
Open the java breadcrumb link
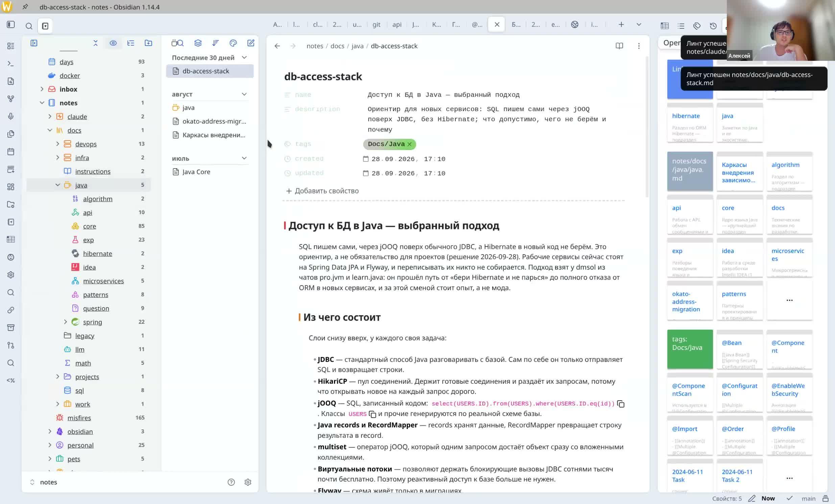click(x=358, y=46)
